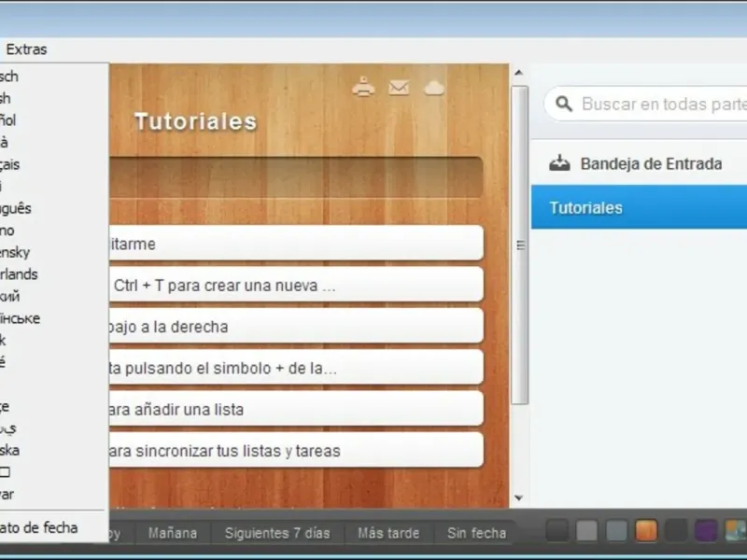
Task: Pick the dark swatch left of the purple one
Action: (676, 530)
